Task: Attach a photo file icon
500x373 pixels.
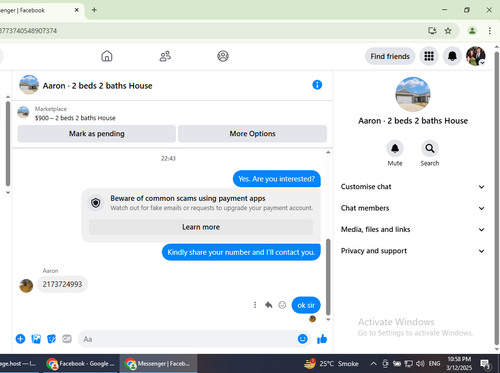Action: (36, 339)
